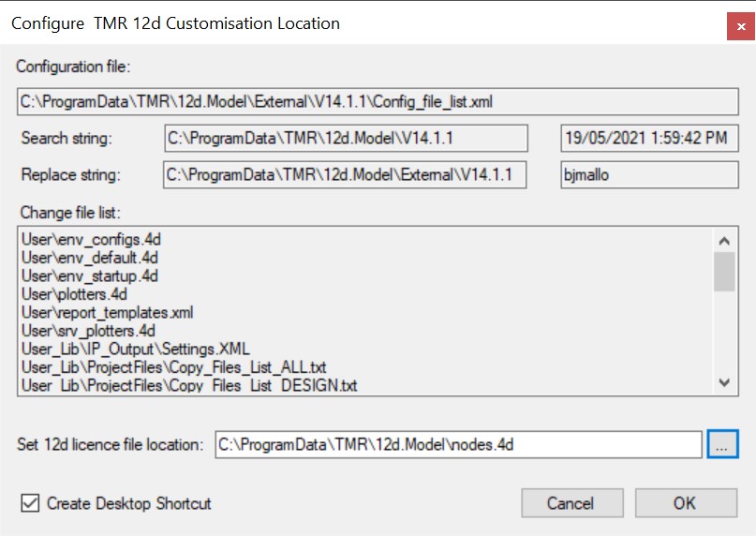Browse for licence file with ellipsis button
The height and width of the screenshot is (536, 756).
pyautogui.click(x=722, y=444)
